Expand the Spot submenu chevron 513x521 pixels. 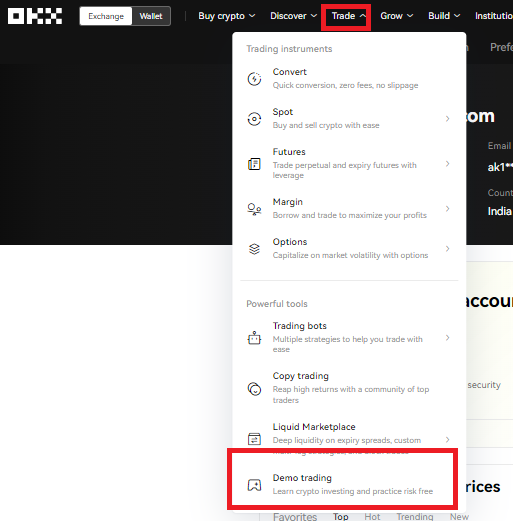[448, 119]
